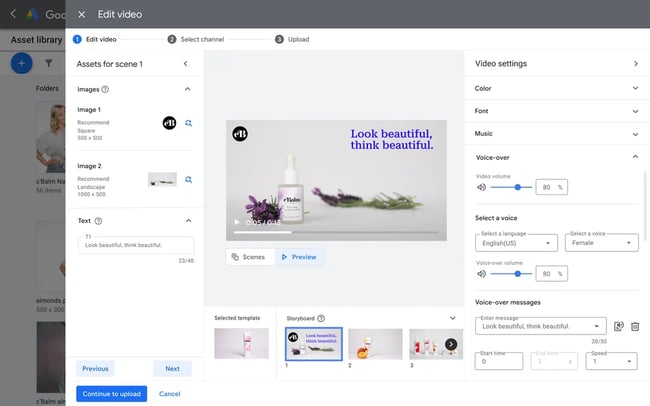Click the Next button

point(172,368)
